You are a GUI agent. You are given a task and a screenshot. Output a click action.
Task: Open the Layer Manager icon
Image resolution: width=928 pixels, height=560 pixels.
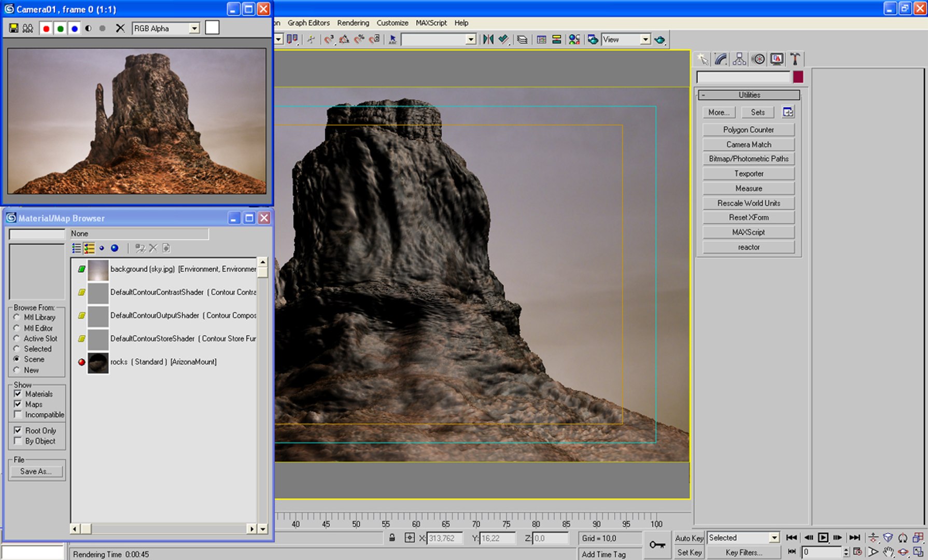click(522, 39)
